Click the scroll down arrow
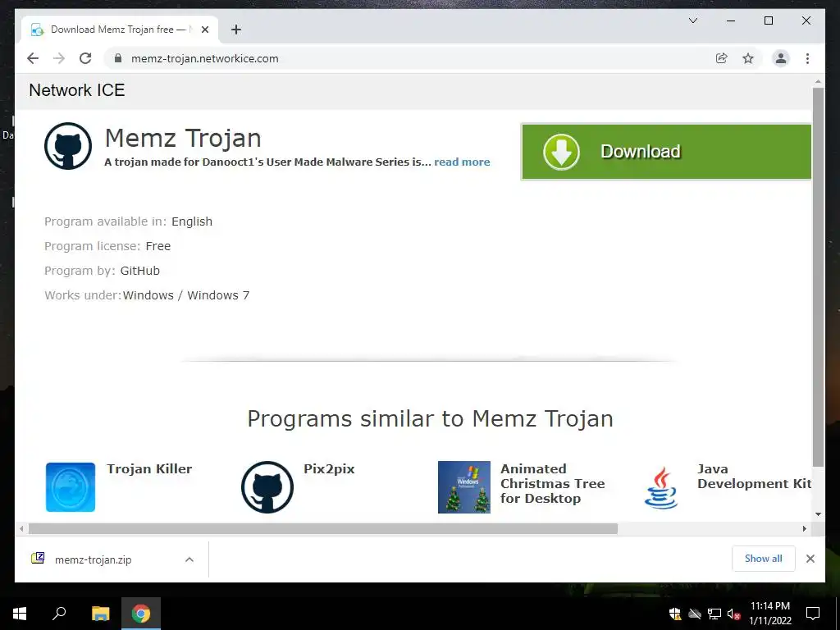The height and width of the screenshot is (630, 840). pyautogui.click(x=818, y=514)
